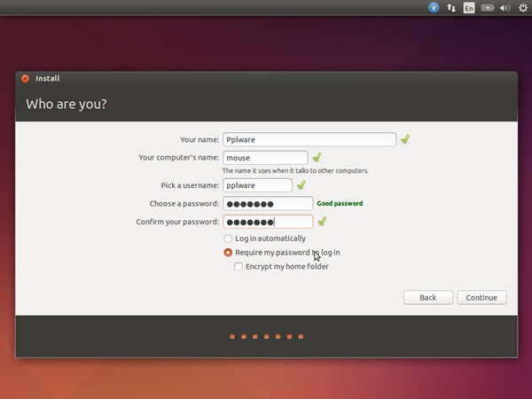Click the Install window title
The height and width of the screenshot is (399, 532).
click(x=48, y=78)
